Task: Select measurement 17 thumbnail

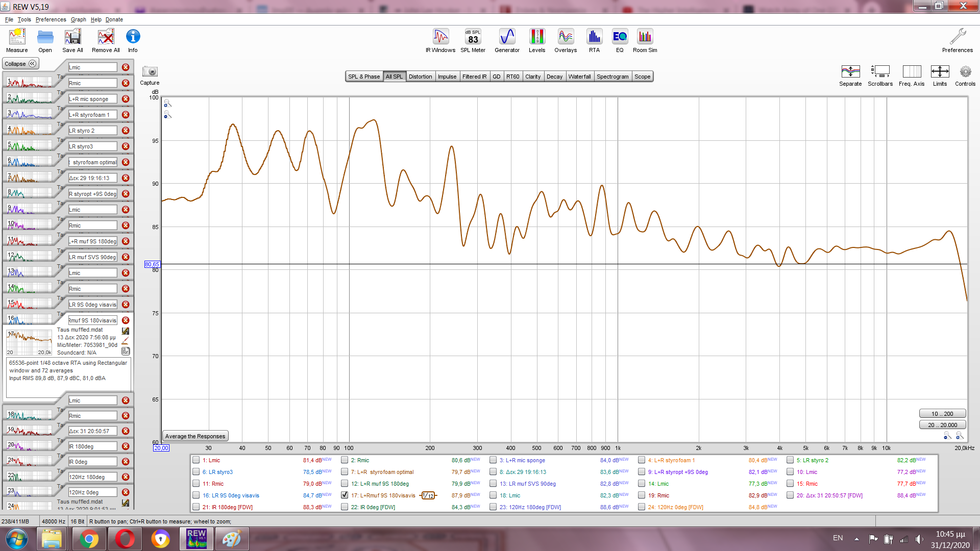Action: point(29,343)
